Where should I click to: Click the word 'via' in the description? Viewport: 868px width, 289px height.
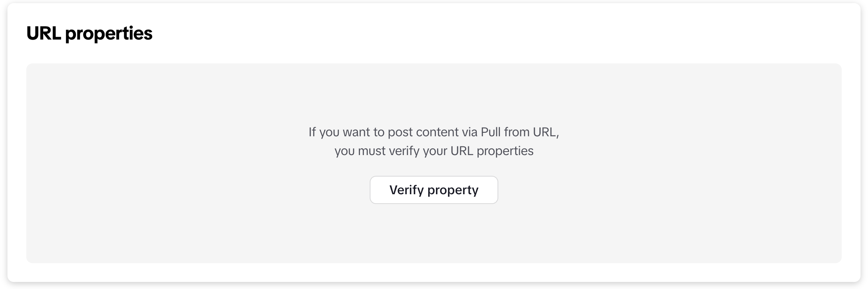click(469, 132)
